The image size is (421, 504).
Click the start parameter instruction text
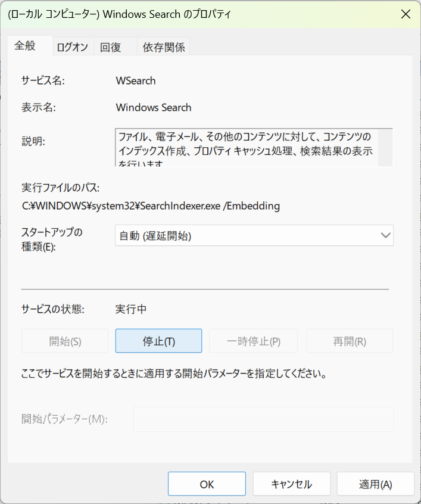[x=174, y=374]
